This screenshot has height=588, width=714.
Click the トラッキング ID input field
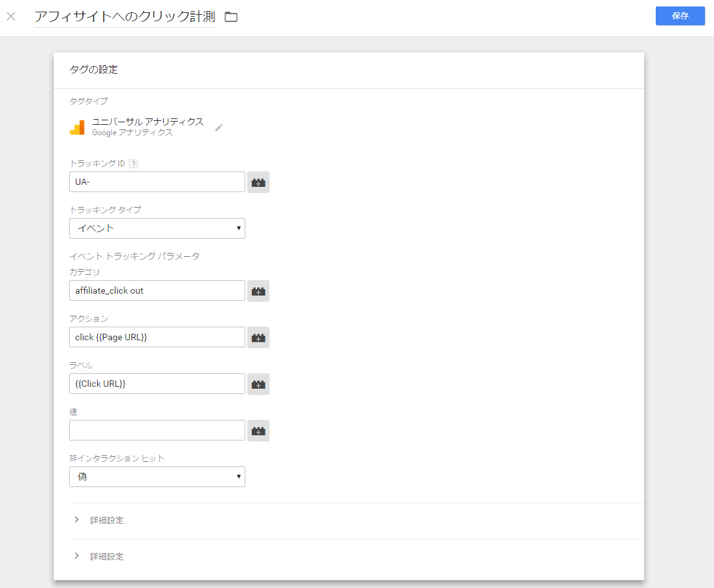point(157,182)
